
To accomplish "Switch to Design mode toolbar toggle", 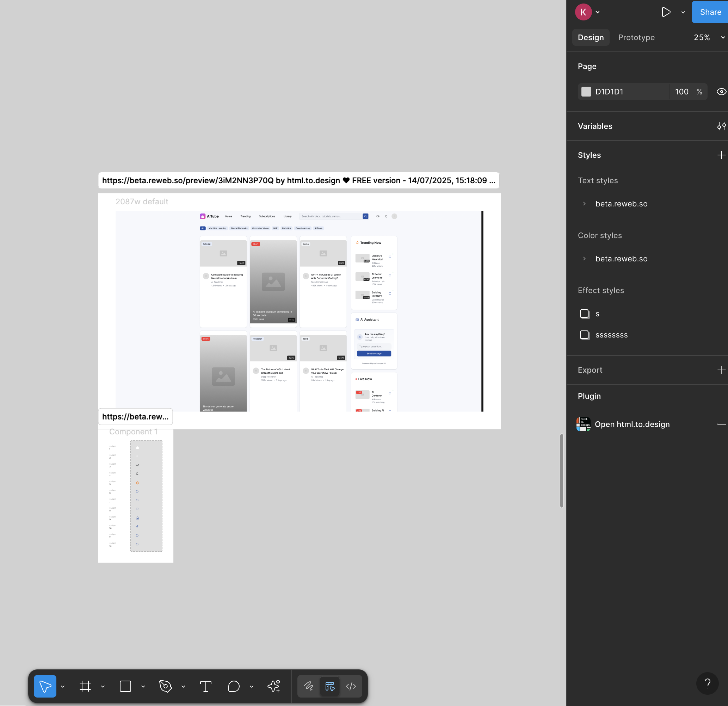I will tap(330, 686).
